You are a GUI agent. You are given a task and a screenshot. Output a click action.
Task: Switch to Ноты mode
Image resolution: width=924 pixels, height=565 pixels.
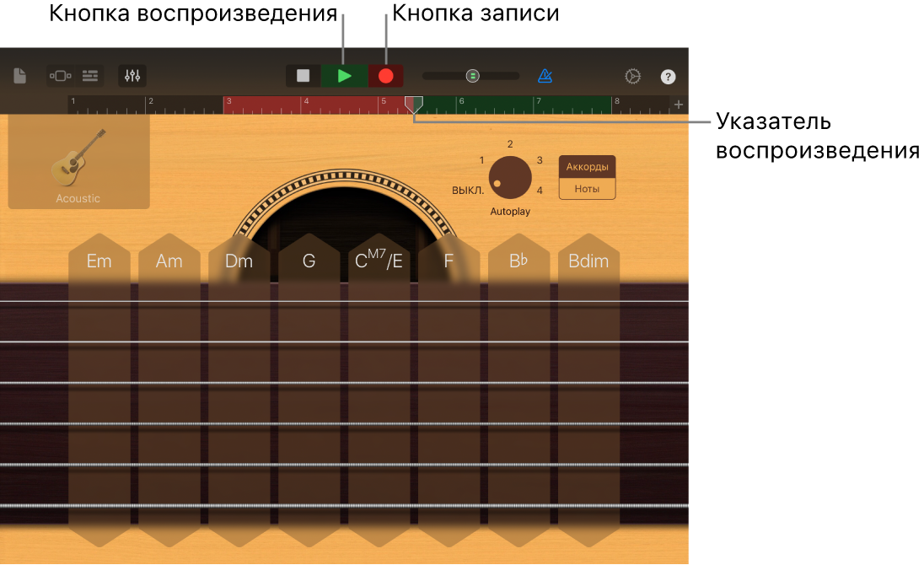(x=587, y=189)
